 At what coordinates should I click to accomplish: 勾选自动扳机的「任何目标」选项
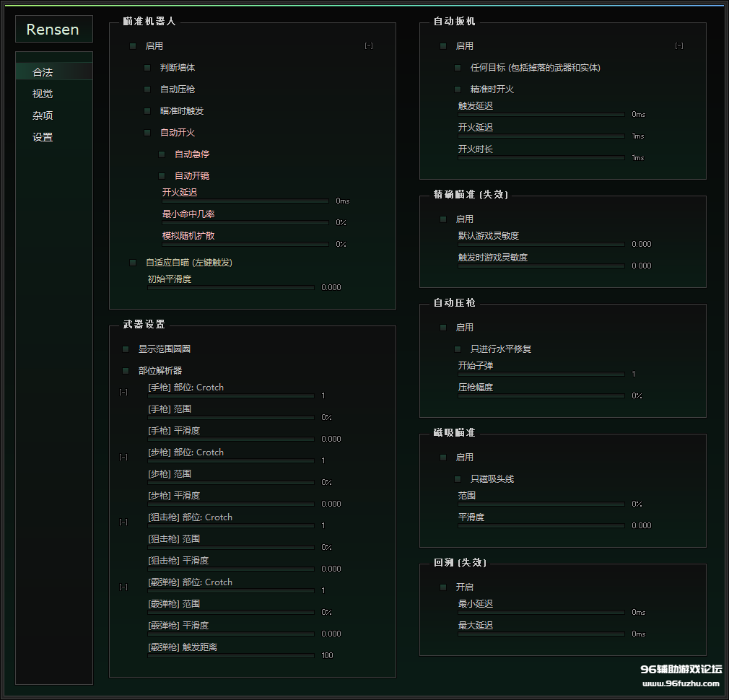(457, 67)
